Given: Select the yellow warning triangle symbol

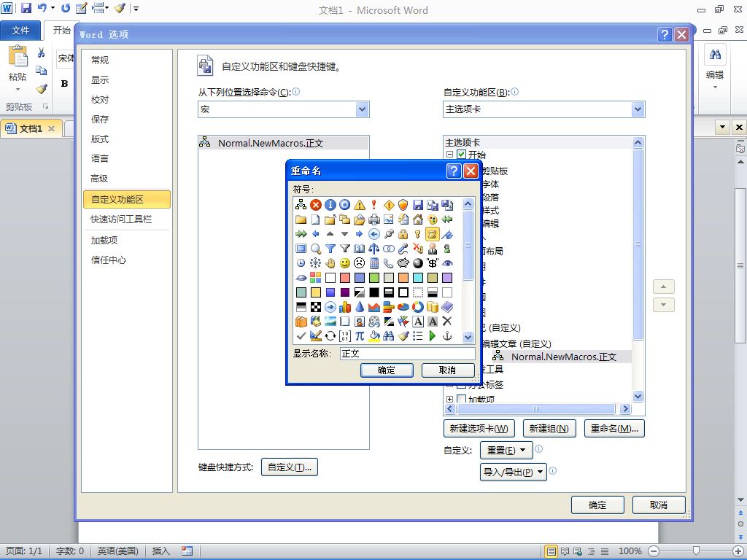Looking at the screenshot, I should click(360, 205).
